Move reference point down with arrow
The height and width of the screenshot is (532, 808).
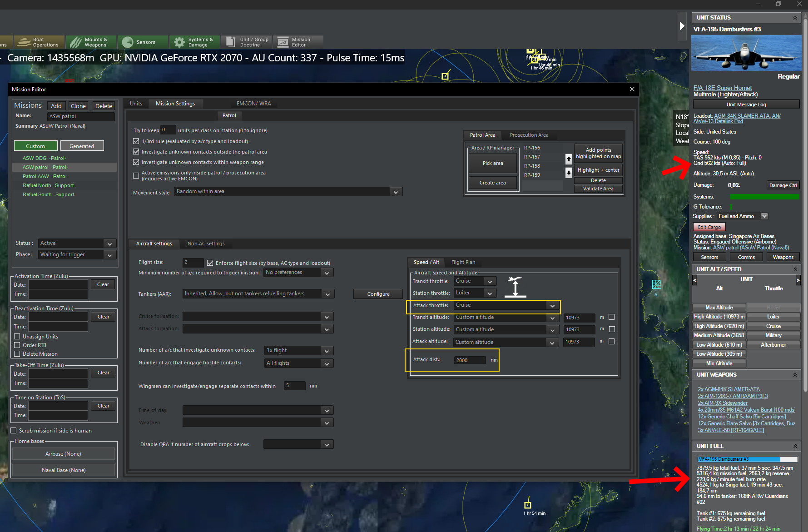click(x=569, y=173)
